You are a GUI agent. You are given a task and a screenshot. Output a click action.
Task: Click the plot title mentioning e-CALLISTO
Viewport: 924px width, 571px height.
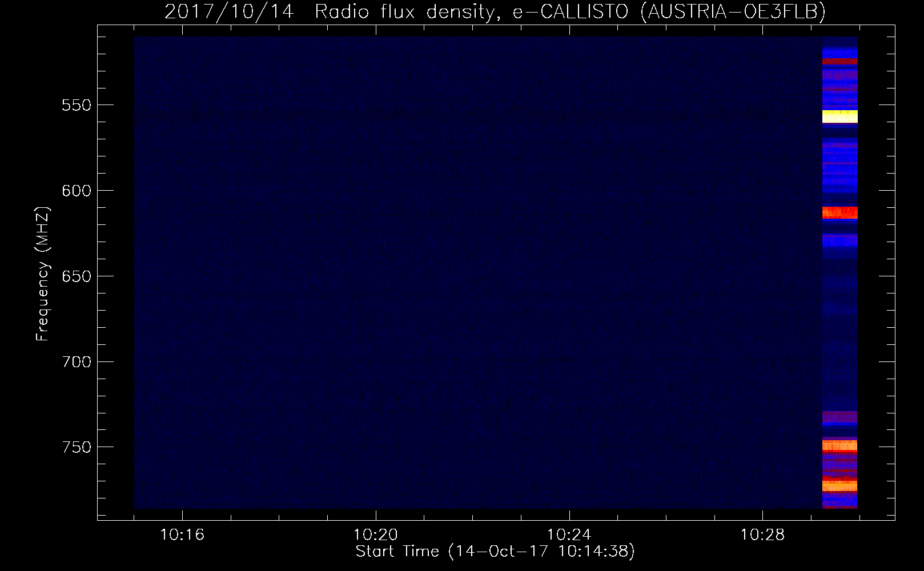coord(495,11)
